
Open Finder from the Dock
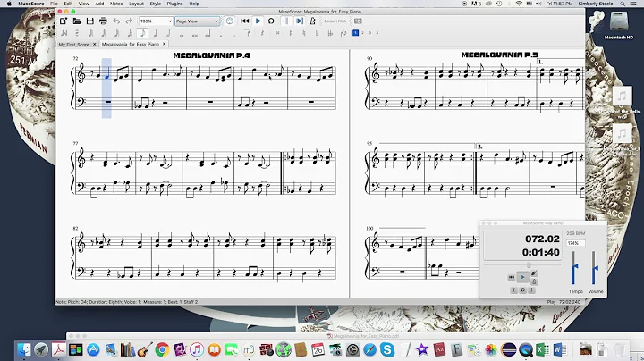(x=24, y=349)
